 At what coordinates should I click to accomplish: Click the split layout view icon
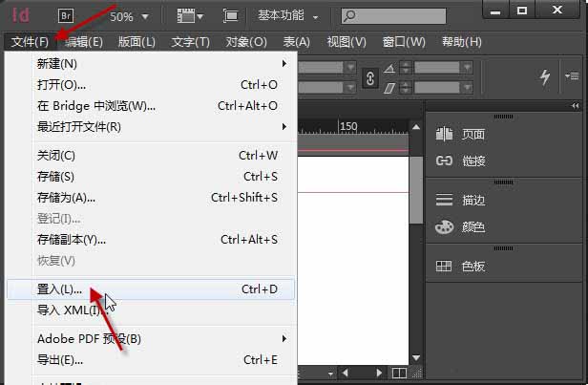[399, 373]
